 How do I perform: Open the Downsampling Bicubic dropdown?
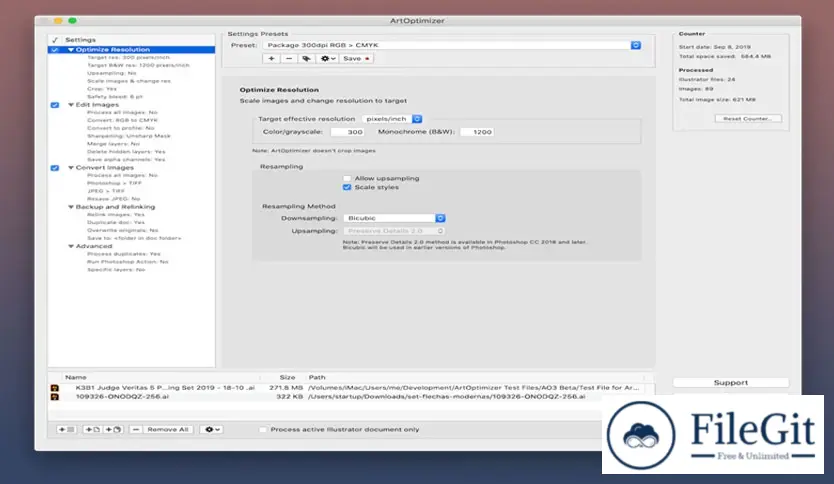click(x=395, y=218)
